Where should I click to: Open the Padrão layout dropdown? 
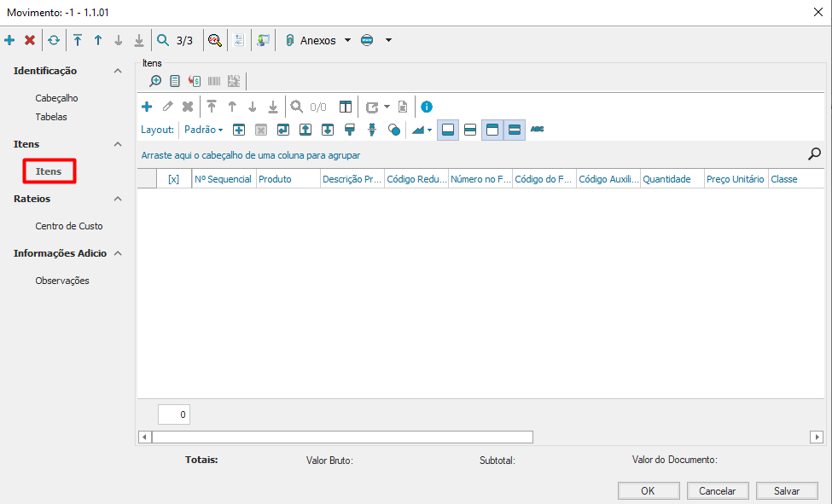[204, 130]
